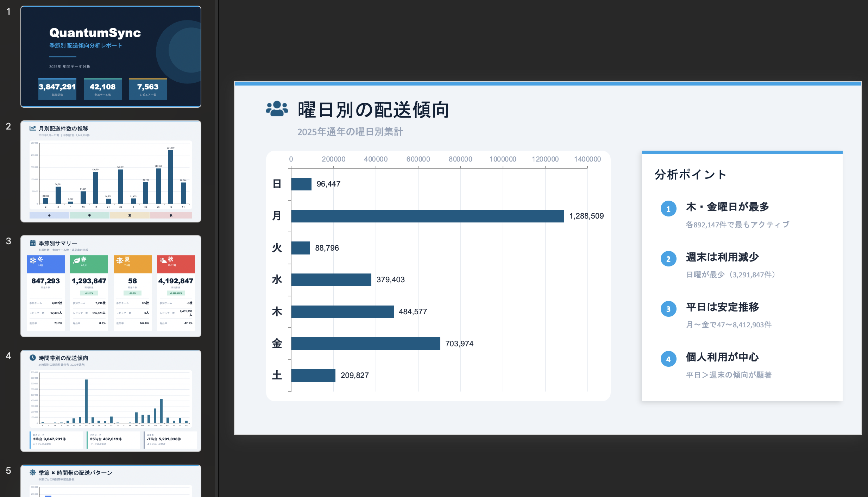The image size is (868, 497).
Task: Click the people group icon beside slide title
Action: [277, 109]
